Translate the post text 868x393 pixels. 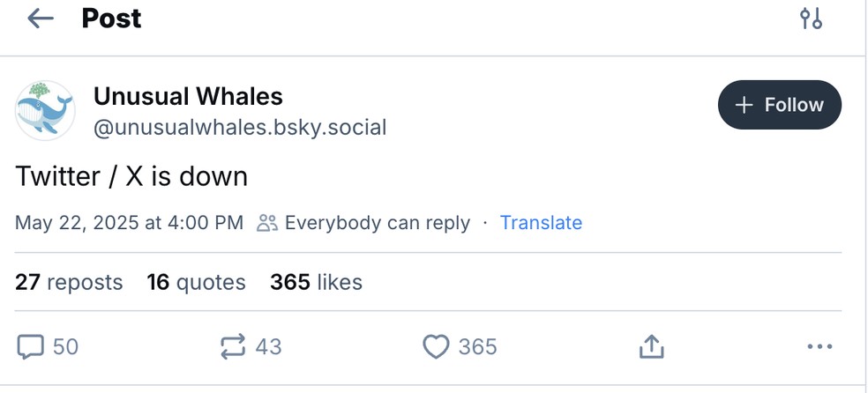click(x=541, y=223)
